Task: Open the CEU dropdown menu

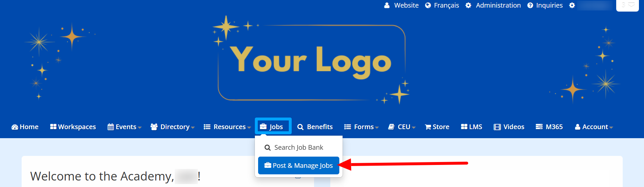Action: (402, 127)
